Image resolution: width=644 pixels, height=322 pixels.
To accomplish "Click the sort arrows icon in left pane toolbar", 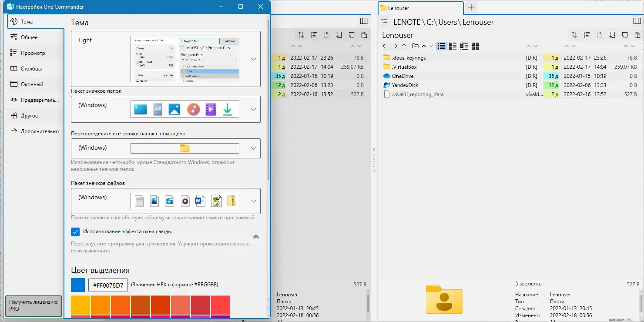I will tap(301, 35).
